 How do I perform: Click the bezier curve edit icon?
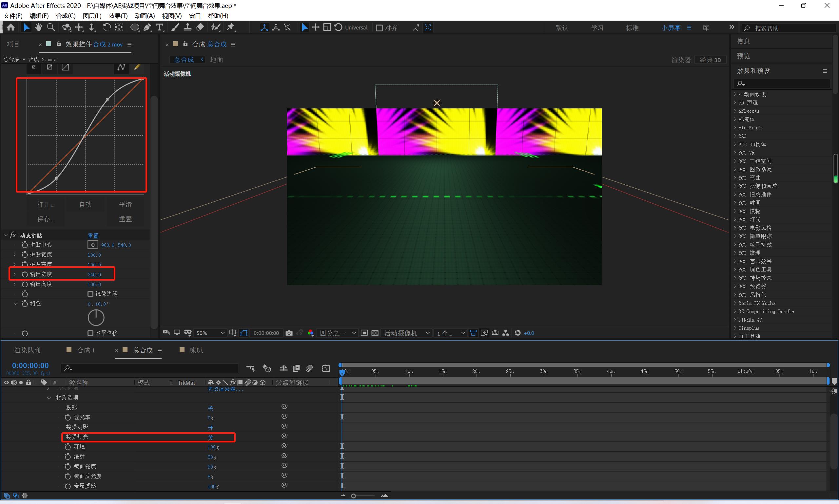[x=121, y=67]
